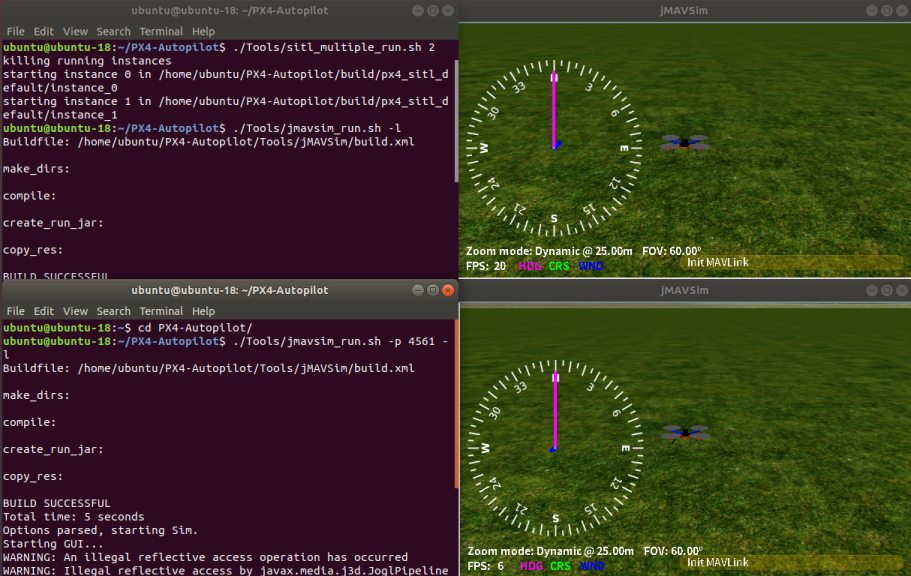Click magenta heading needle in bottom compass
Image resolution: width=911 pixels, height=576 pixels.
click(555, 412)
